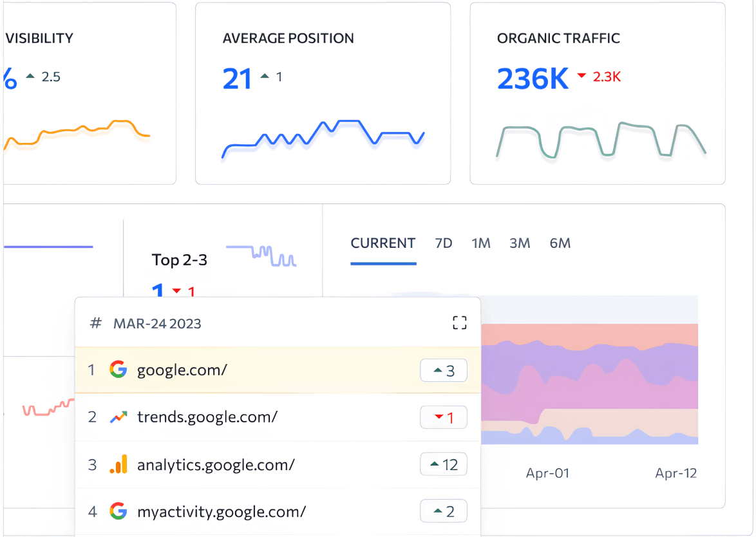Click the up arrow beside Average Position 21
Screen dimensions: 756x537
click(265, 77)
